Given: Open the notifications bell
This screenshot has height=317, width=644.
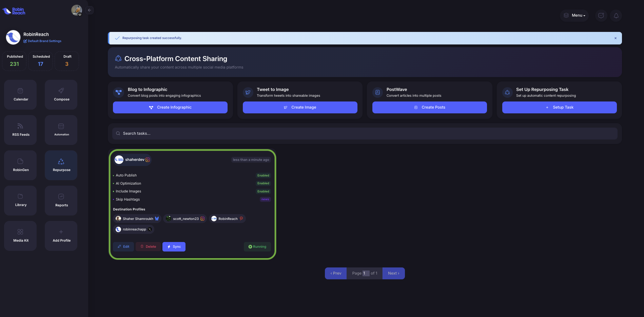Looking at the screenshot, I should pos(616,16).
